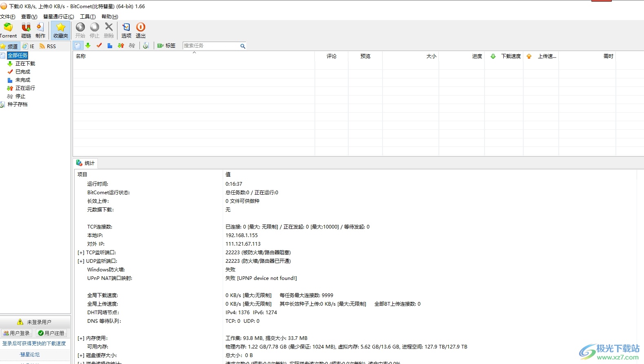Open the 标签 tags dropdown
Viewport: 644px width, 364px height.
pyautogui.click(x=166, y=46)
